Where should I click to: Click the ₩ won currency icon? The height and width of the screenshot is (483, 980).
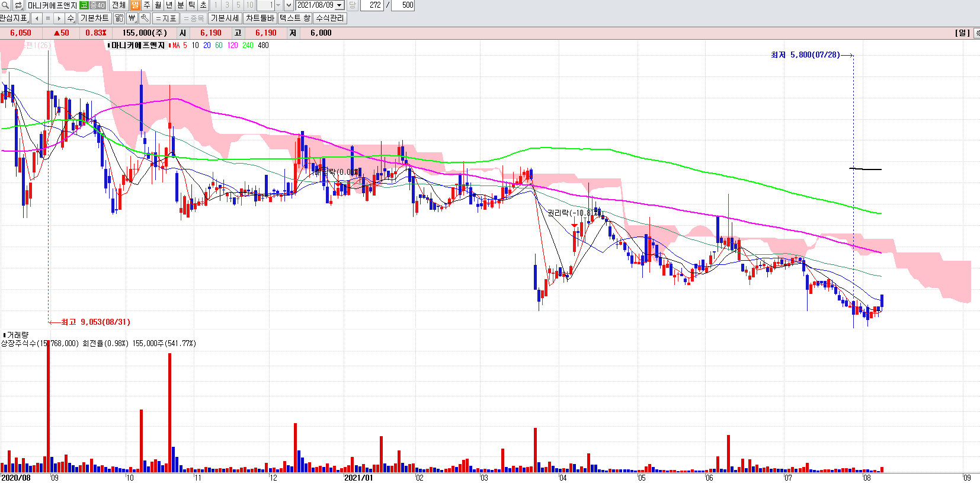(x=132, y=18)
